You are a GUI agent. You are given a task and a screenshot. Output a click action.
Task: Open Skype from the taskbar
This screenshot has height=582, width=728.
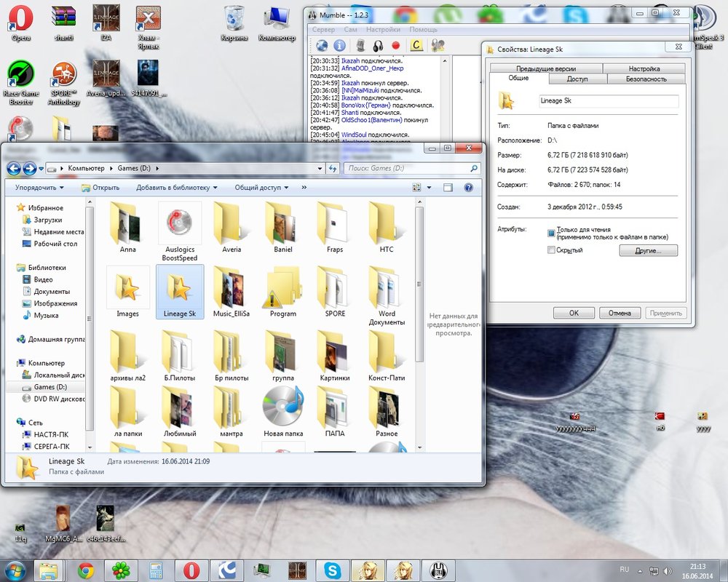click(333, 570)
